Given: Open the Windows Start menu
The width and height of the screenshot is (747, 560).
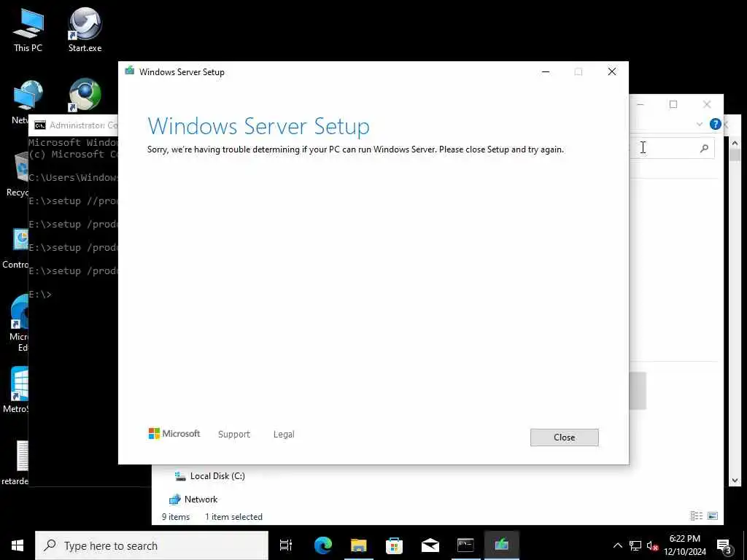Looking at the screenshot, I should coord(18,545).
